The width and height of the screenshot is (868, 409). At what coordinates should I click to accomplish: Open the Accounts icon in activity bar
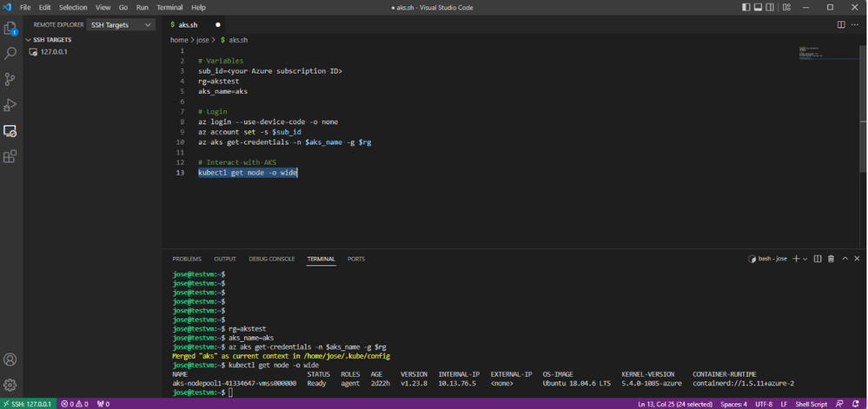[x=10, y=360]
